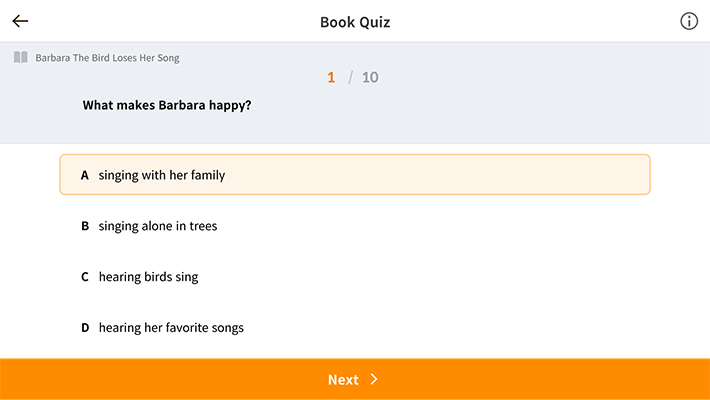
Task: Go back using the left arrow icon
Action: (20, 21)
